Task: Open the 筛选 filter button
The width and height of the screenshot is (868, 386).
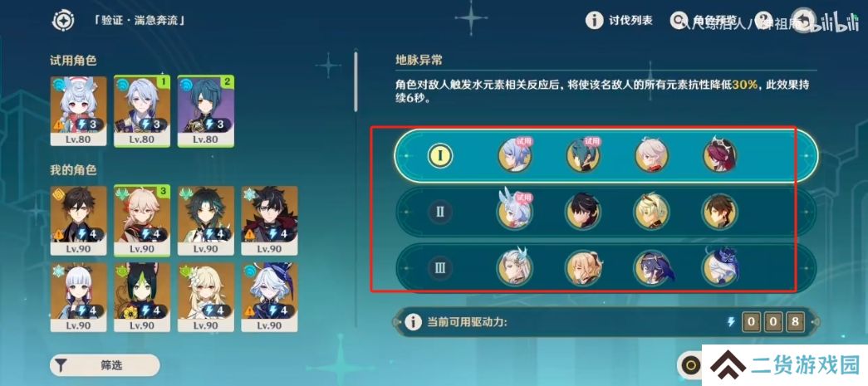Action: (x=105, y=365)
